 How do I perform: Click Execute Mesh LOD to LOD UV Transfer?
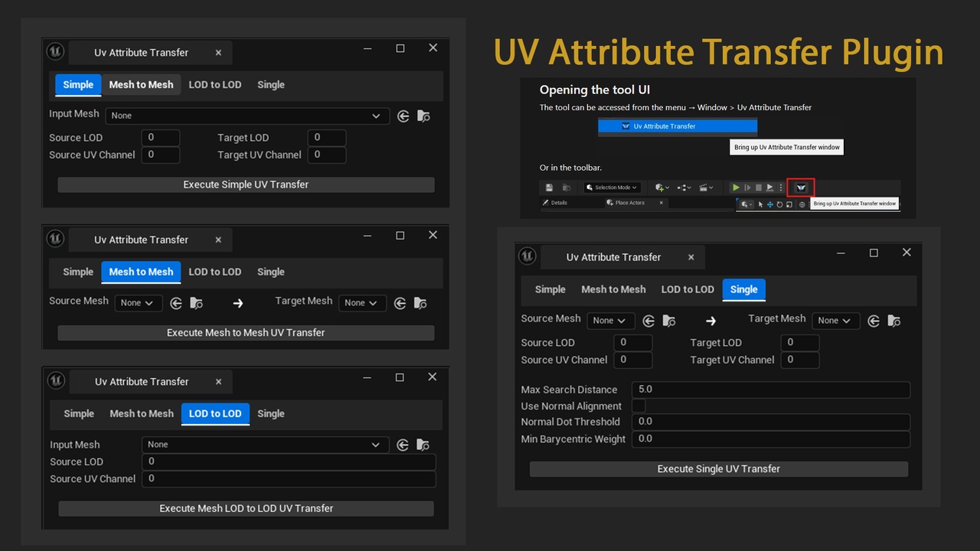click(246, 508)
